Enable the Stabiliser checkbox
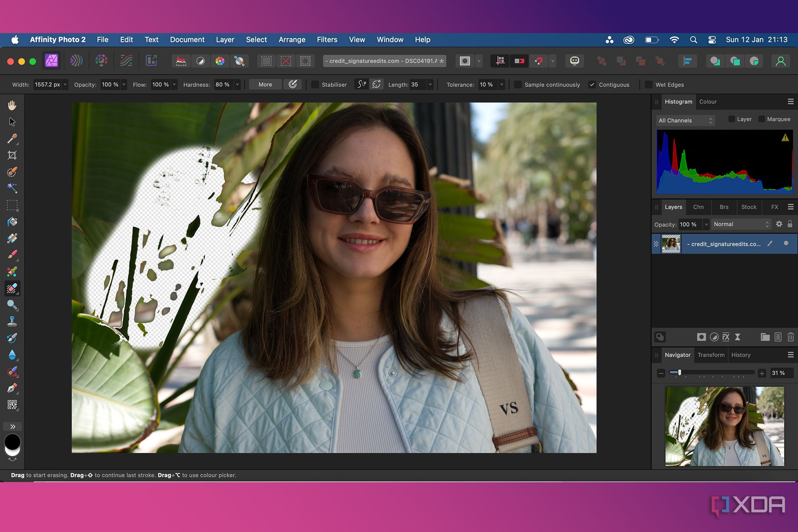 [x=315, y=85]
